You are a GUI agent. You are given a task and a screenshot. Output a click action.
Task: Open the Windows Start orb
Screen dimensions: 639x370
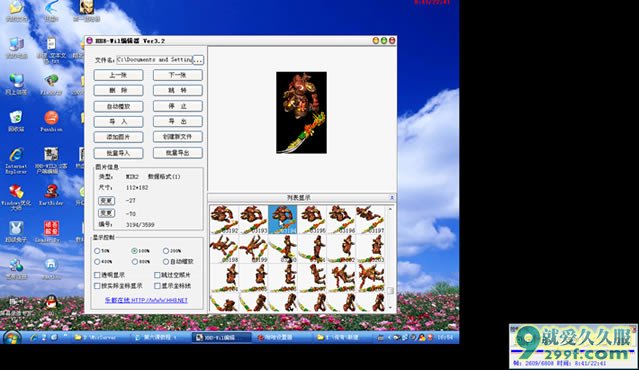click(x=11, y=338)
